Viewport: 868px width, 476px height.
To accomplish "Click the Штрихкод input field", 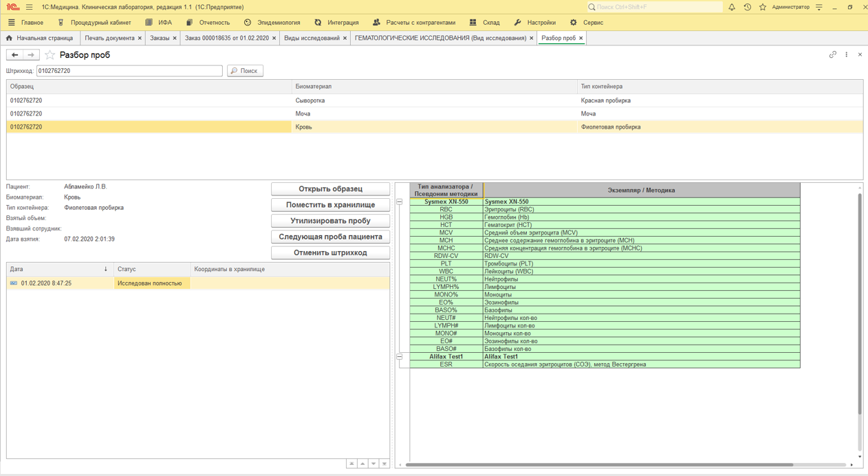I will tap(129, 71).
